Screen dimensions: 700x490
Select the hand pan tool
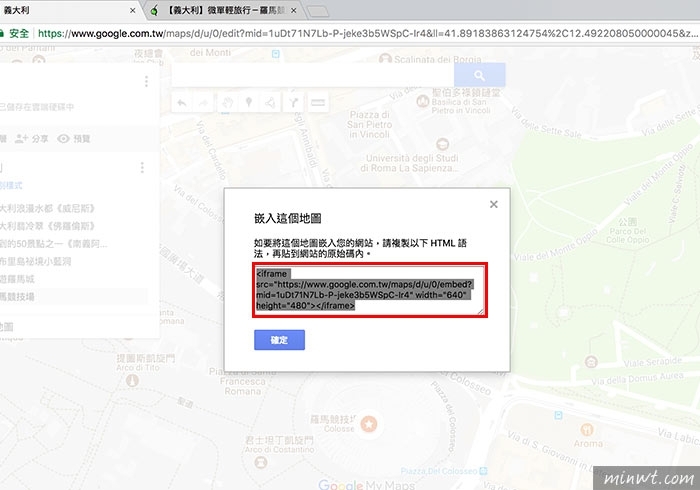[228, 103]
